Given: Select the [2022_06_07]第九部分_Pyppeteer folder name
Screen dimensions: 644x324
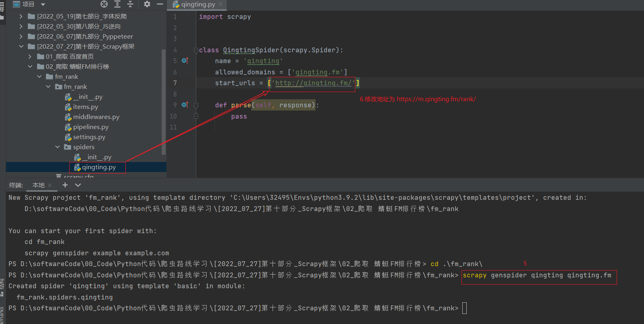Looking at the screenshot, I should [x=85, y=37].
